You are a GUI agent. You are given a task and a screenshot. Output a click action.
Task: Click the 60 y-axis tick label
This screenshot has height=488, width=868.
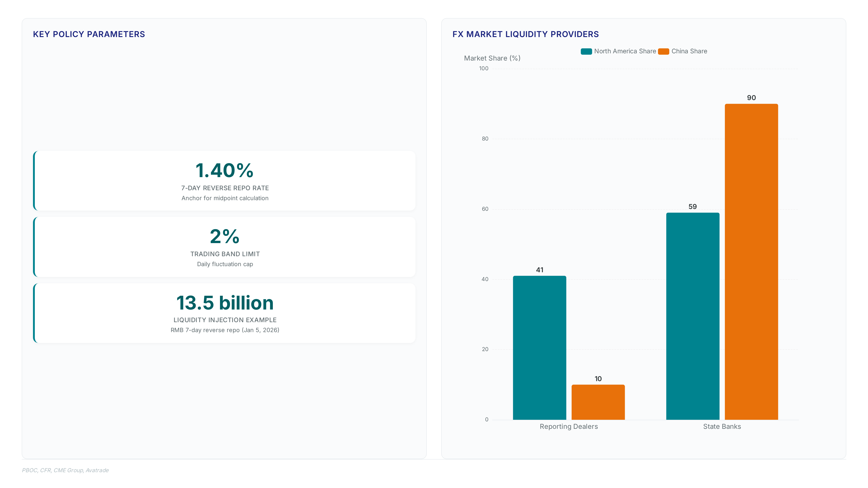(x=485, y=209)
